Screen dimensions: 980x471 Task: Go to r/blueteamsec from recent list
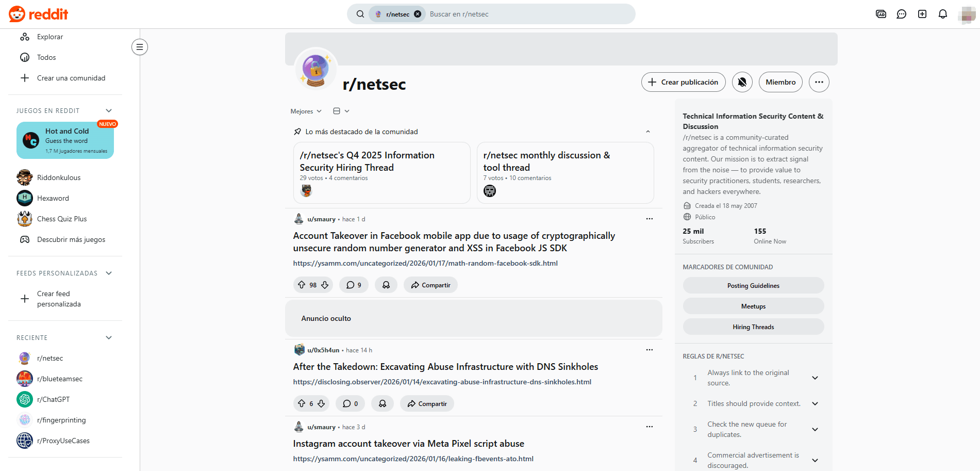coord(59,379)
